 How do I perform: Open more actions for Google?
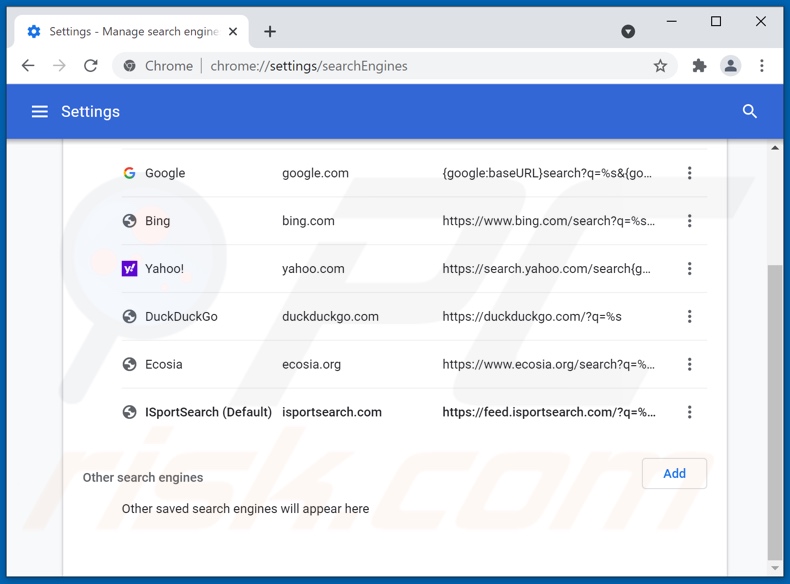689,173
